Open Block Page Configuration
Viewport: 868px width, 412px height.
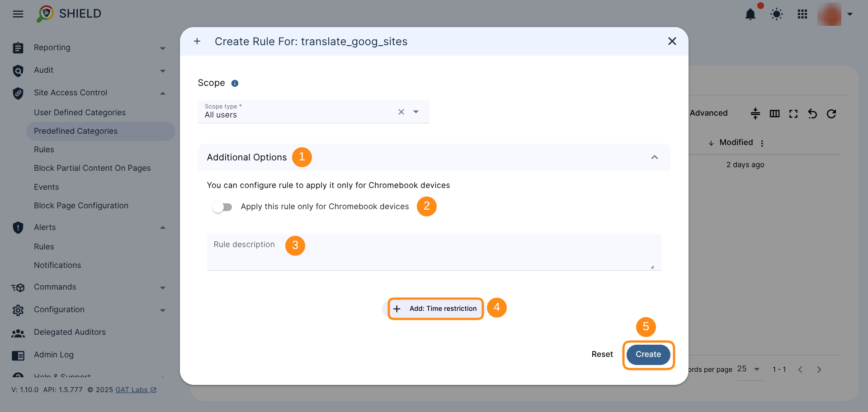81,206
